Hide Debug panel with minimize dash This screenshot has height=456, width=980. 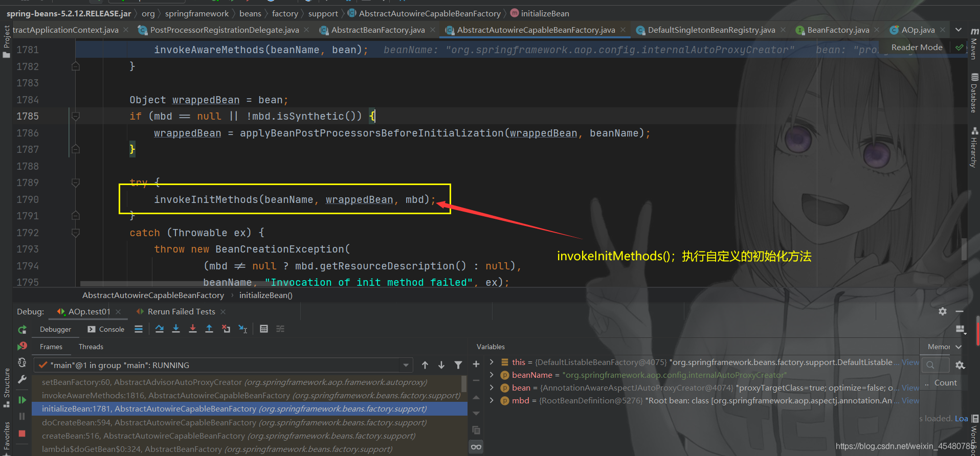[x=960, y=311]
